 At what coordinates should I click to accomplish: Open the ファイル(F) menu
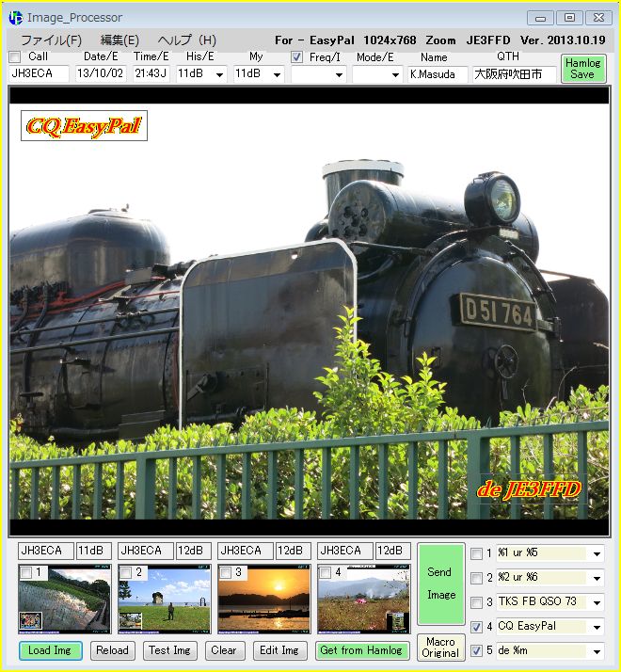click(x=51, y=40)
